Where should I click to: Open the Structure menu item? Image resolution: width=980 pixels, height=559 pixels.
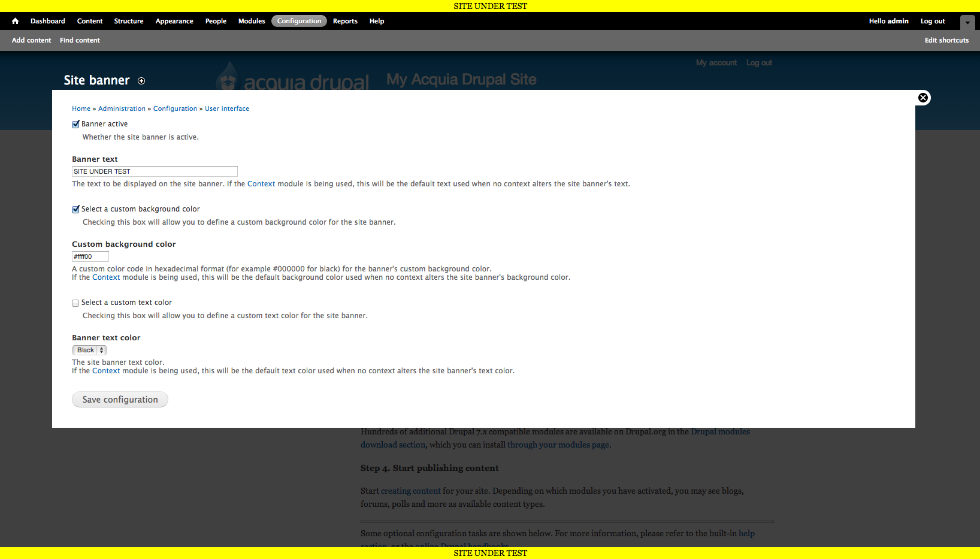click(129, 21)
